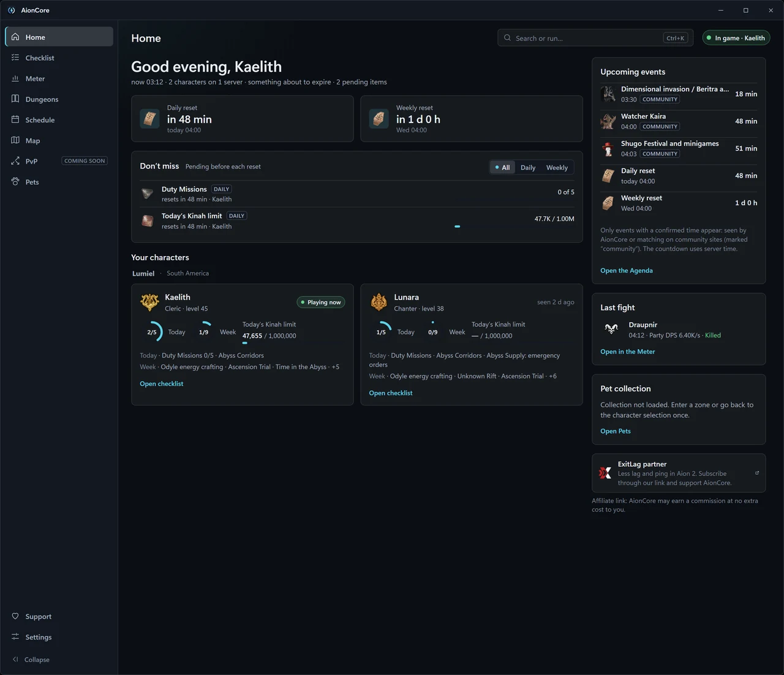The image size is (784, 675).
Task: Click the ExitLag logo
Action: (605, 473)
